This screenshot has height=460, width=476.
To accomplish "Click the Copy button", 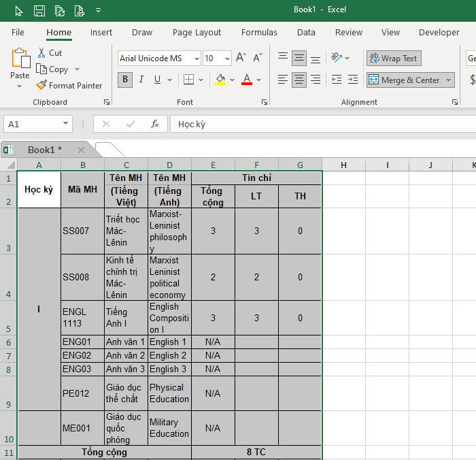I will (52, 69).
